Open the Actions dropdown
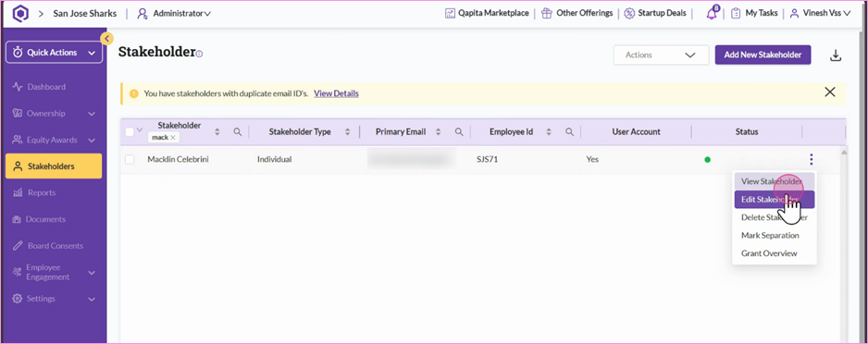Image resolution: width=868 pixels, height=344 pixels. pos(661,55)
